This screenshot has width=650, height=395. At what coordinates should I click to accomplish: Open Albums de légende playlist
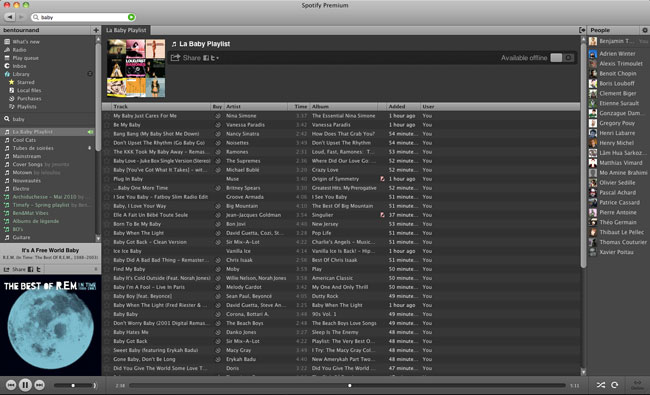click(36, 221)
